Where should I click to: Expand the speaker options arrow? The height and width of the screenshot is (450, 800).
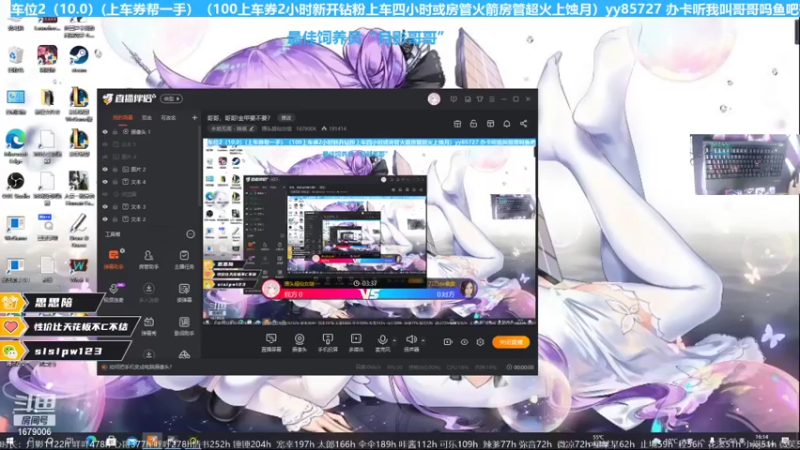pyautogui.click(x=423, y=340)
